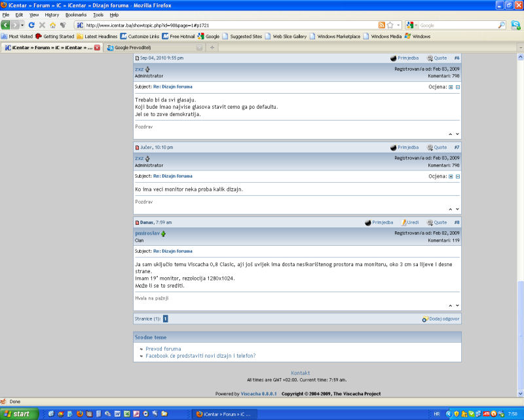Open the back/forward history dropdown arrow
Screen dimensions: 524x420
coord(22,25)
